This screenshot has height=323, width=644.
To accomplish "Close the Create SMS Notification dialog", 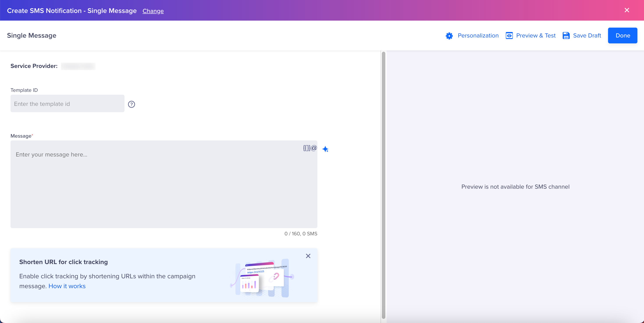I will tap(627, 10).
